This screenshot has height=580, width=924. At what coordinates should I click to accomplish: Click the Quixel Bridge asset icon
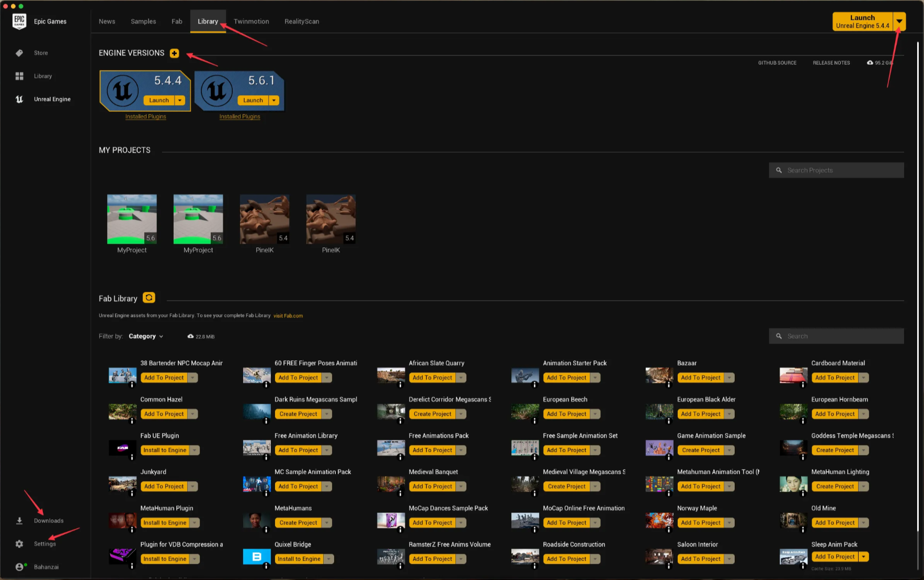[257, 556]
